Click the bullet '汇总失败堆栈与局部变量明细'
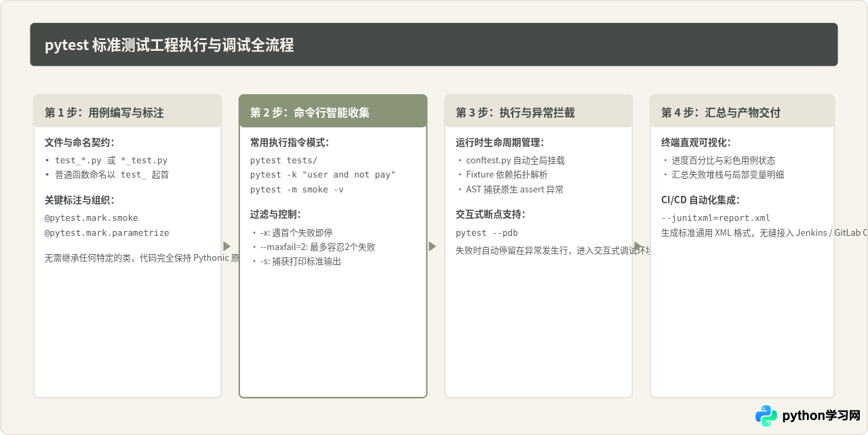The height and width of the screenshot is (435, 868). [x=723, y=175]
